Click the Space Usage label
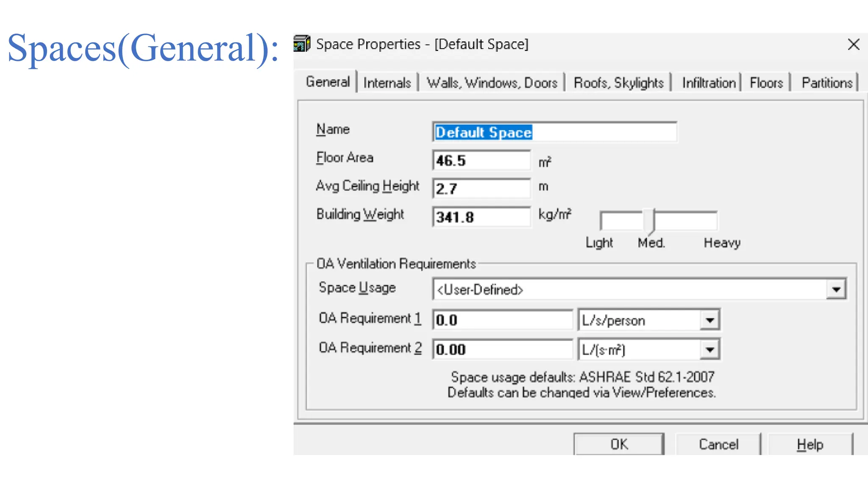The image size is (868, 488). pos(357,288)
